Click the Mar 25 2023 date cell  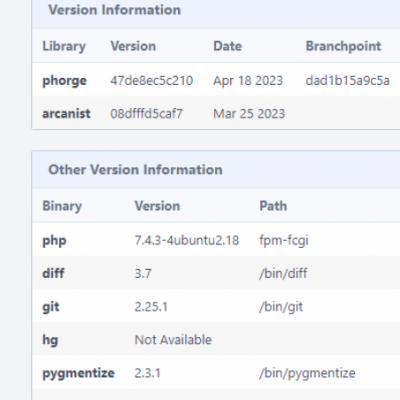point(249,114)
